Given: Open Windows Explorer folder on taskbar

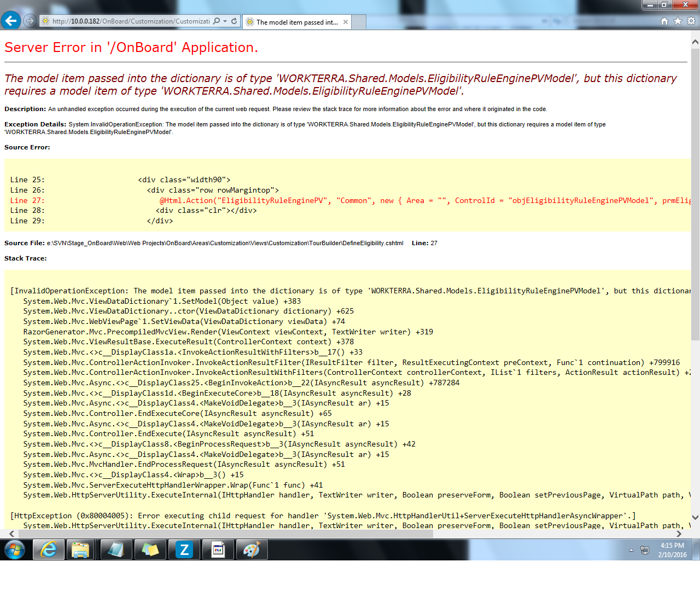Looking at the screenshot, I should click(x=80, y=549).
